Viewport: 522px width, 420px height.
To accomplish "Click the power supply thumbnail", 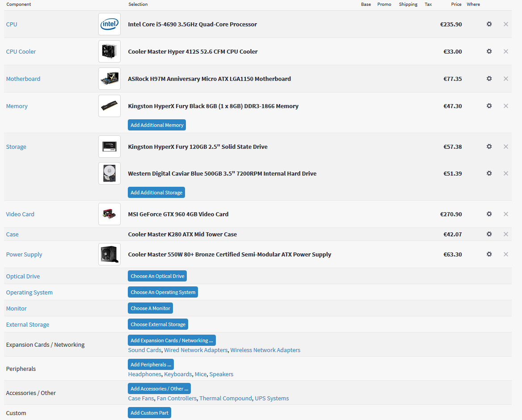I will coord(109,254).
